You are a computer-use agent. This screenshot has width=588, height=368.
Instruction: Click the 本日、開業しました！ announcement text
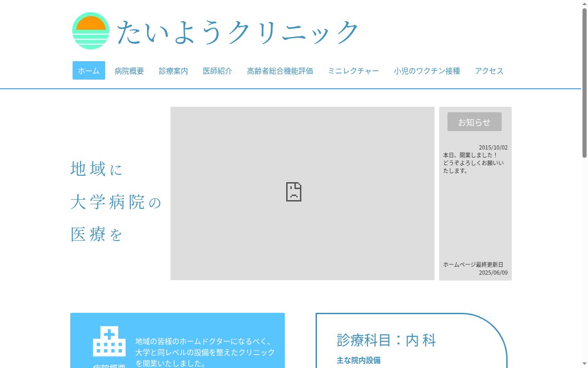pyautogui.click(x=470, y=155)
